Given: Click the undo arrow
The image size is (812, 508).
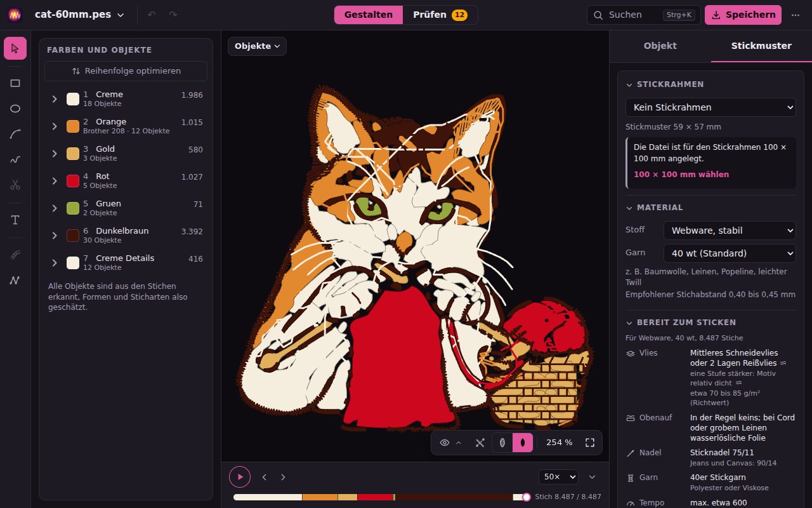Looking at the screenshot, I should [152, 15].
